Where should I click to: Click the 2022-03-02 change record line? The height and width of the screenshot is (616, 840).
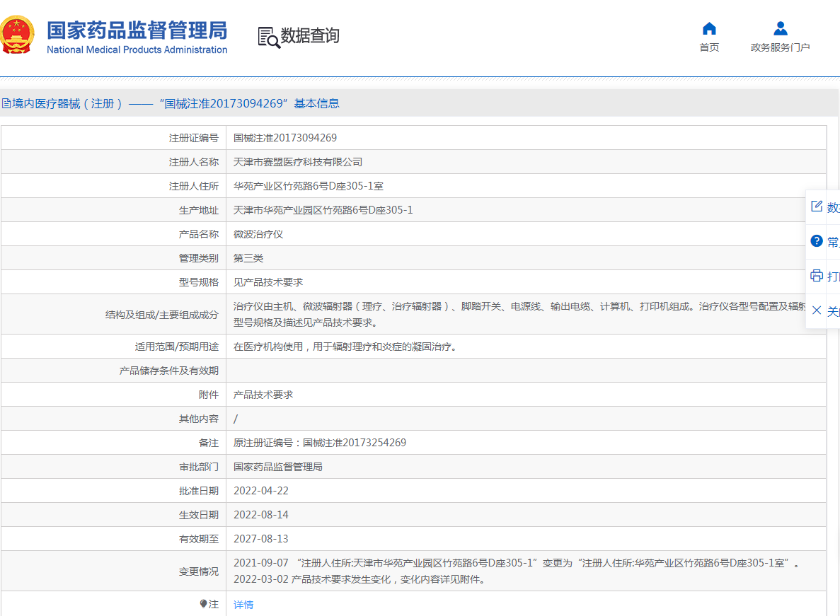(x=359, y=579)
